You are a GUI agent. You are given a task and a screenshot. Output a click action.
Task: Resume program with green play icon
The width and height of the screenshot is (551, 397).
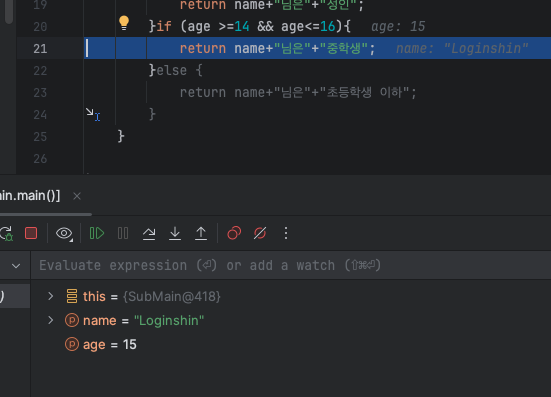pyautogui.click(x=97, y=233)
